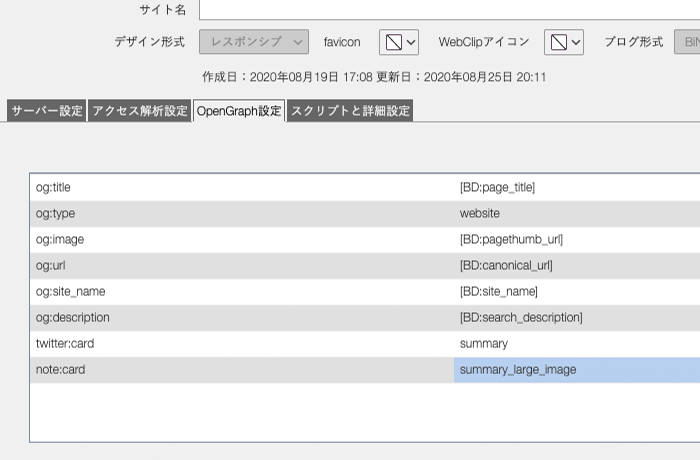
Task: Open the デザイン形式 レスポンシブ dropdown
Action: pyautogui.click(x=254, y=42)
